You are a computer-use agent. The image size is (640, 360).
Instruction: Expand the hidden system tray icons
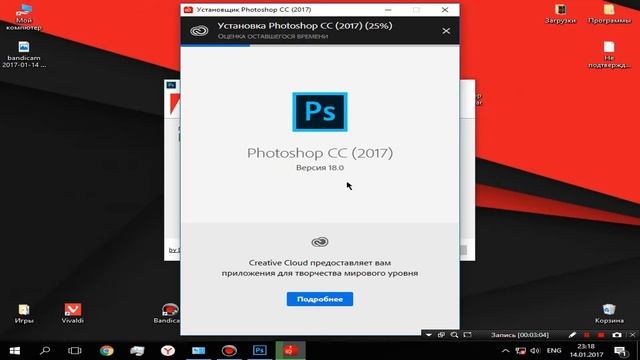tap(505, 351)
